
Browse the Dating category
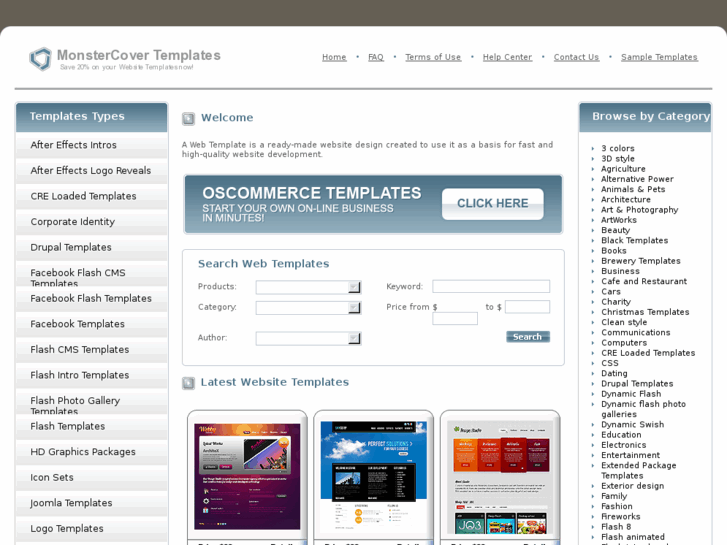[614, 373]
